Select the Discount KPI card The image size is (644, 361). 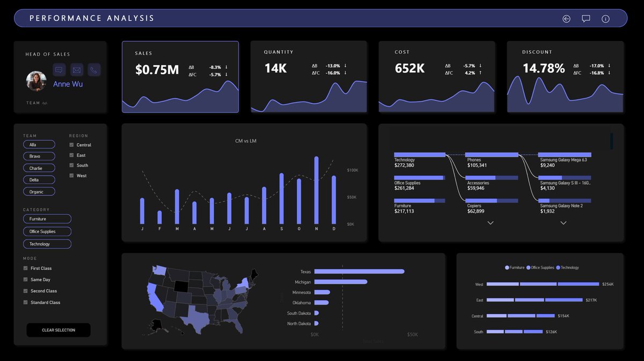(x=565, y=77)
